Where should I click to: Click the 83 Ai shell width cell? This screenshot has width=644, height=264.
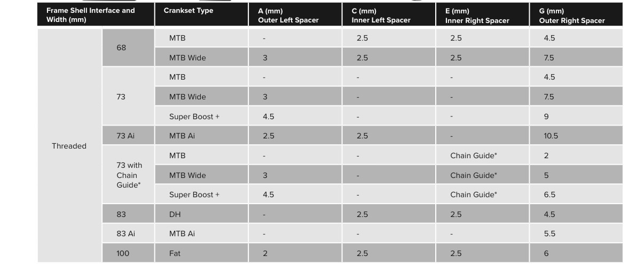point(125,234)
